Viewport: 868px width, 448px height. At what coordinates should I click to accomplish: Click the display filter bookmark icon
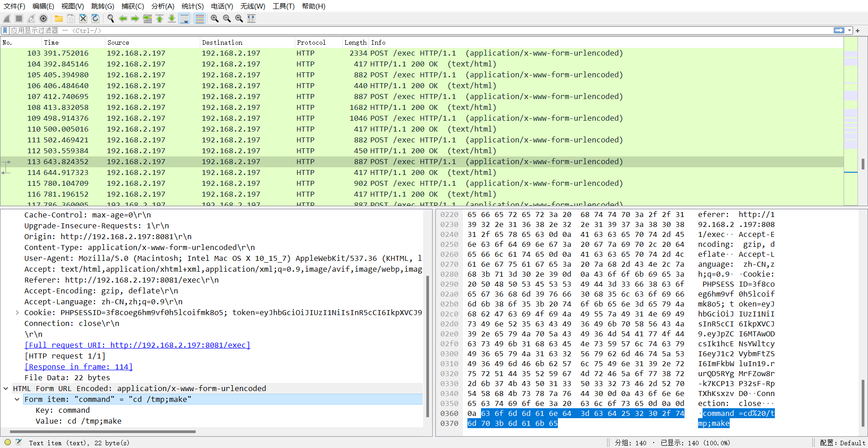point(5,30)
